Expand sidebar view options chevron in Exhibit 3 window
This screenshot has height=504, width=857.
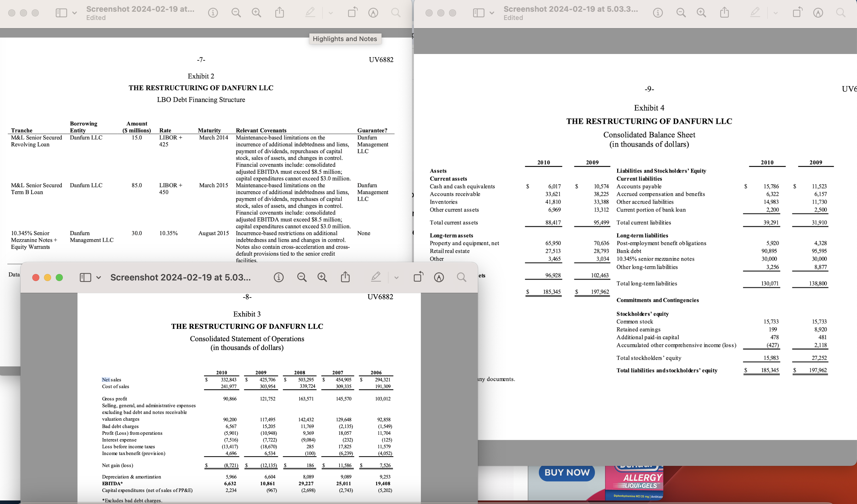point(99,278)
